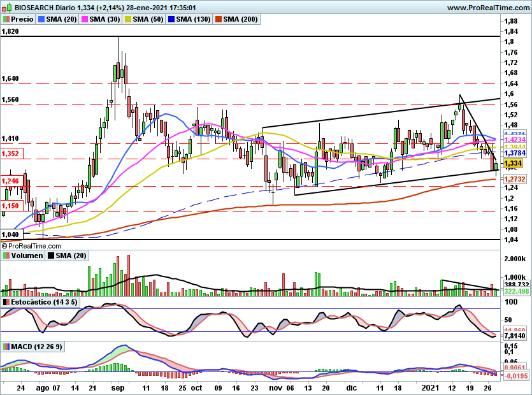
Task: Open the Precio legend label
Action: [22, 19]
